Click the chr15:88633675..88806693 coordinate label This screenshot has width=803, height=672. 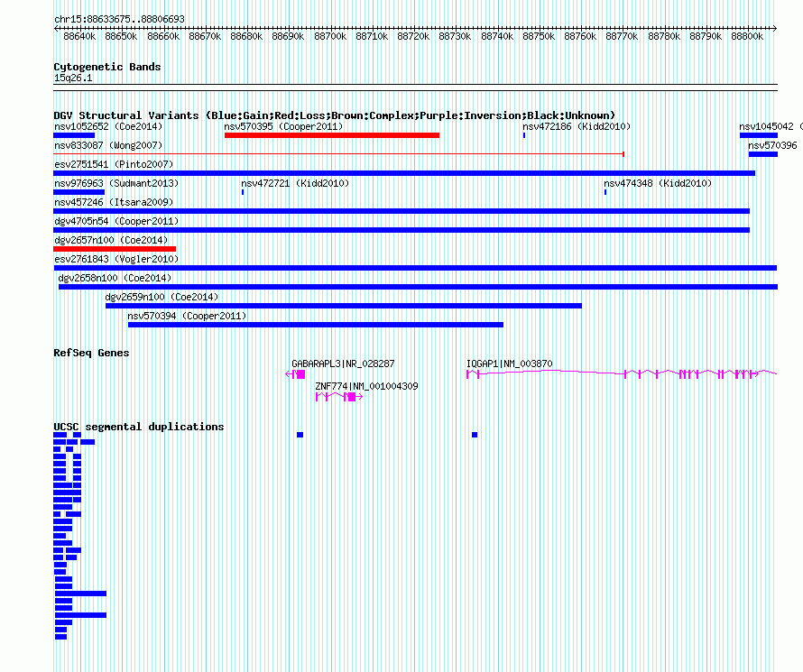pos(119,19)
